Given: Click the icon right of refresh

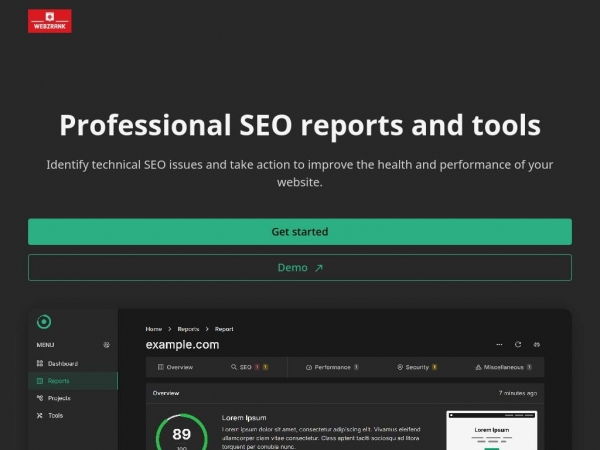Looking at the screenshot, I should (x=536, y=344).
